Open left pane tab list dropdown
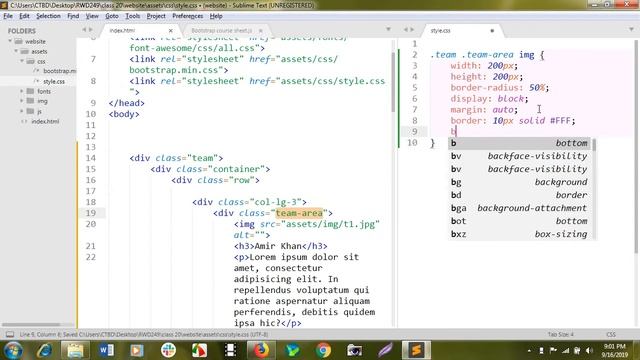 [388, 29]
